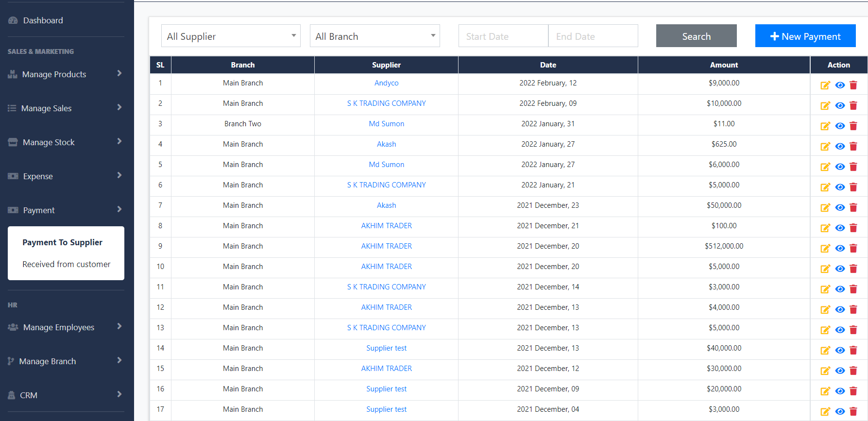Click the Start Date input field
The width and height of the screenshot is (868, 421).
(503, 36)
